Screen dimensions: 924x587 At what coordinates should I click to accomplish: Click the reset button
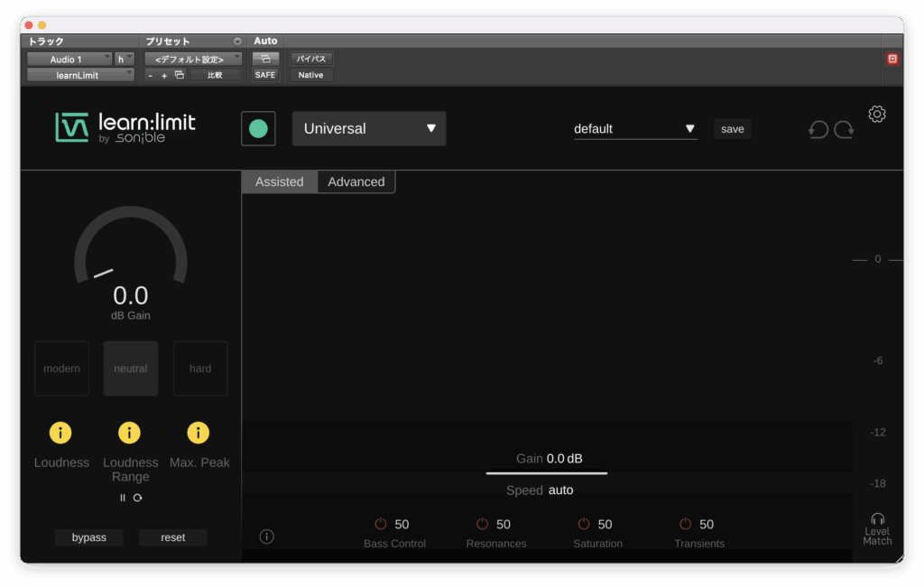pos(172,537)
